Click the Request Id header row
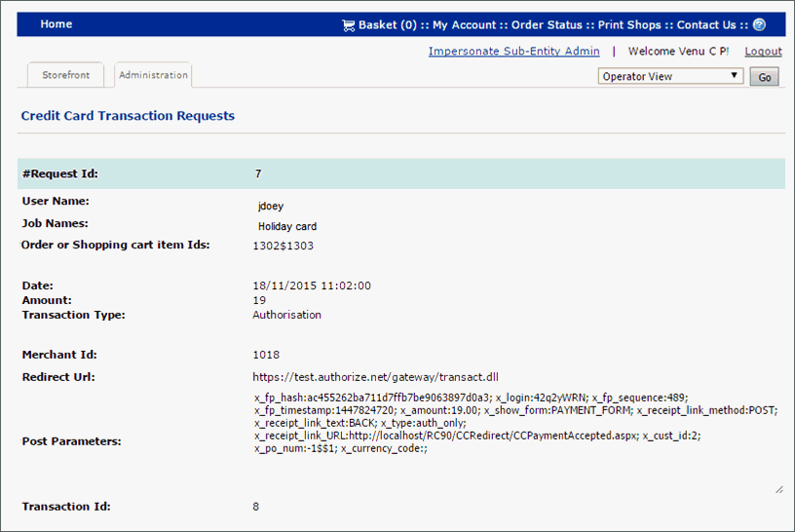This screenshot has height=532, width=795. tap(400, 174)
